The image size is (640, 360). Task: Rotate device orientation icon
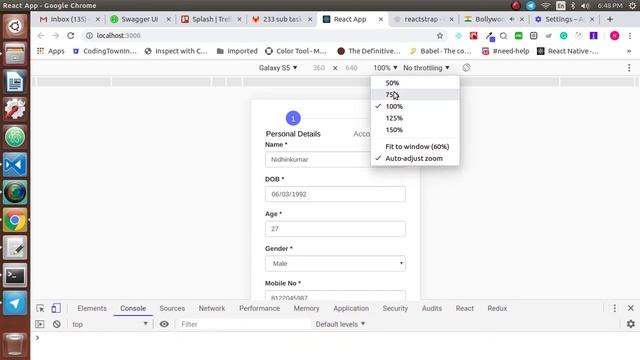point(466,68)
